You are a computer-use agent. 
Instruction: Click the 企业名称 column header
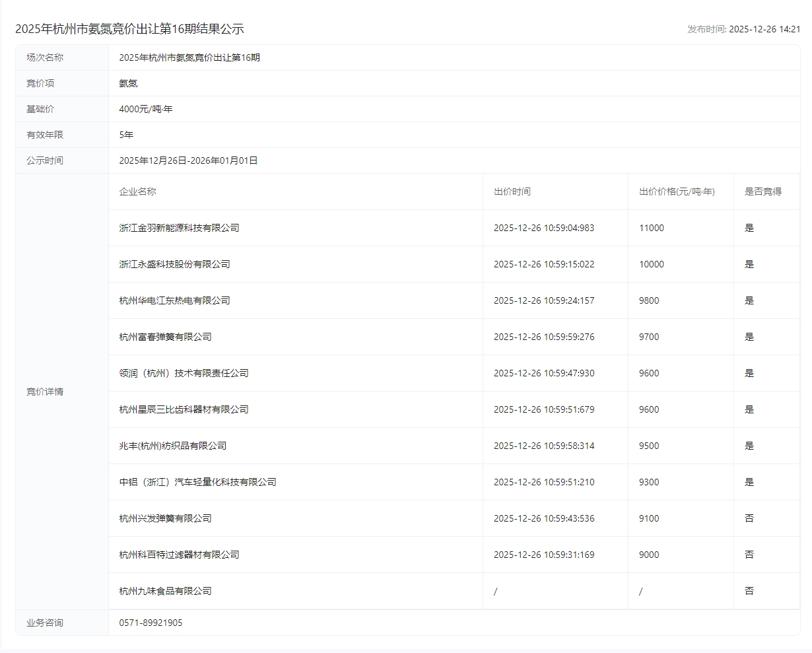pos(137,191)
